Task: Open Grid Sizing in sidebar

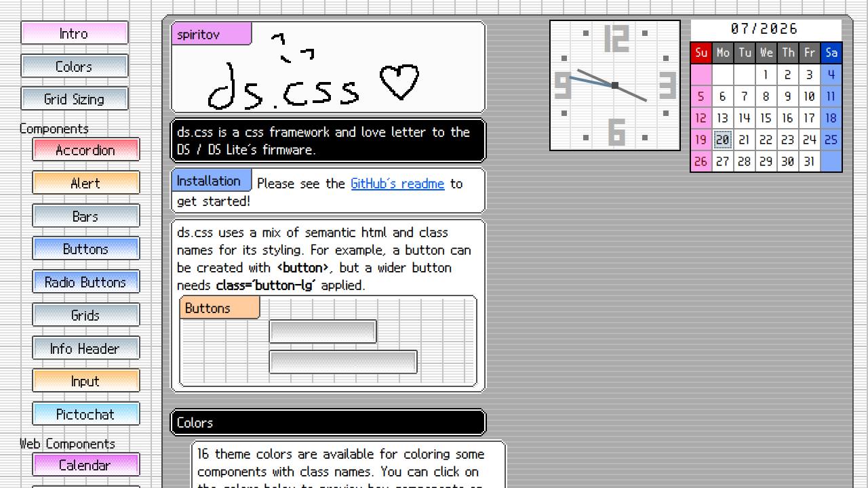Action: coord(75,99)
